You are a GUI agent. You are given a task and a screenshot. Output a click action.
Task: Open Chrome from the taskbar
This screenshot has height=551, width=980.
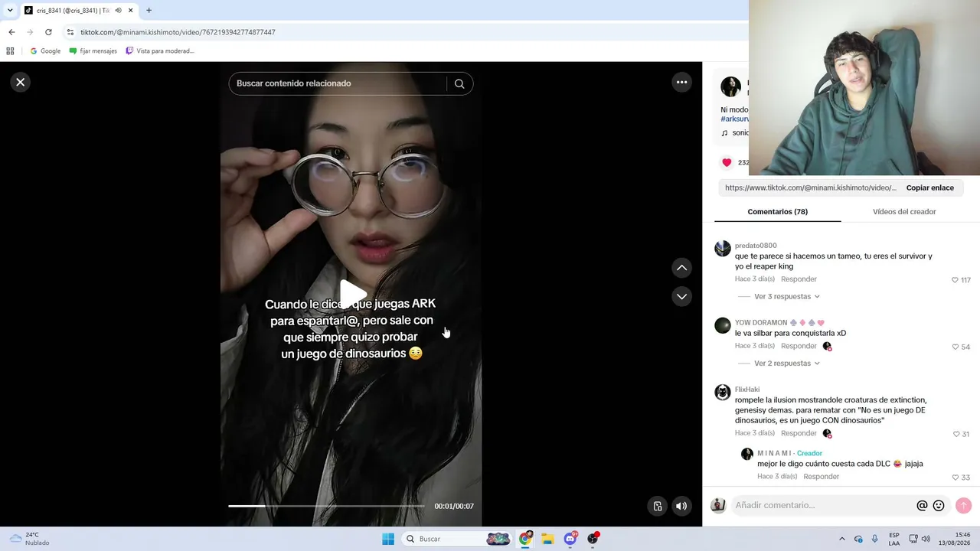click(525, 539)
